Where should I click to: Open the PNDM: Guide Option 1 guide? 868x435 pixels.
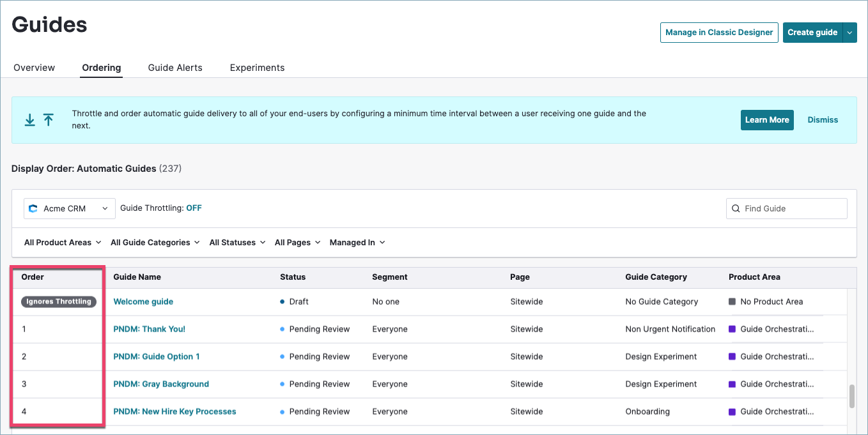click(157, 356)
